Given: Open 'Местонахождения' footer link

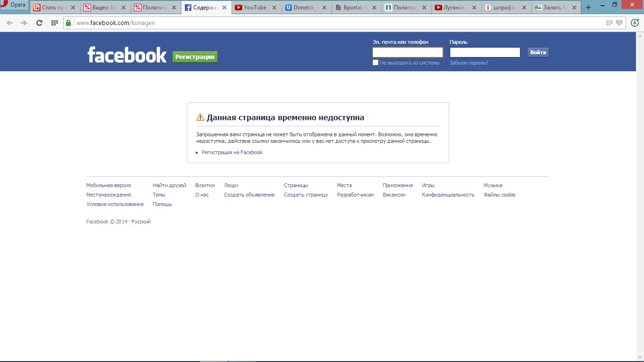Looking at the screenshot, I should click(108, 195).
